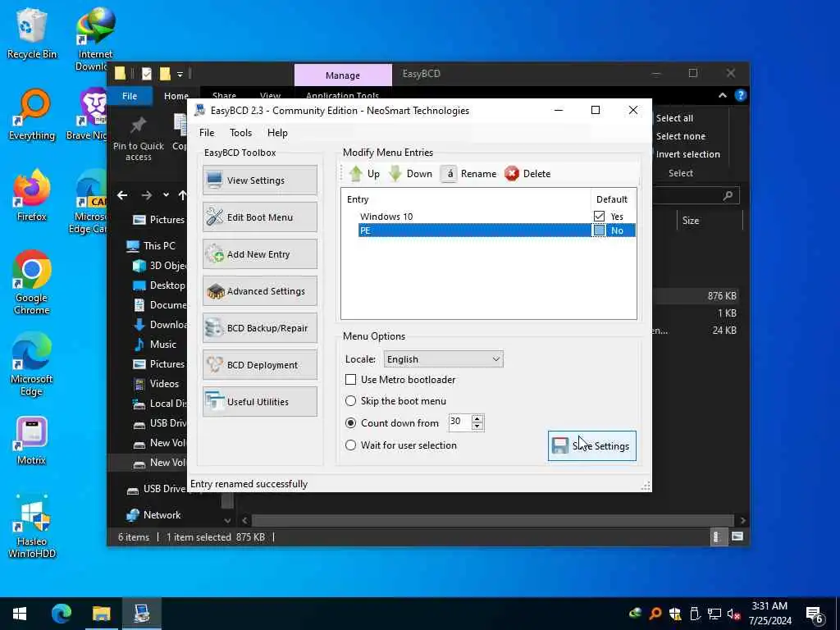Decrease the countdown value with down arrow

point(477,426)
